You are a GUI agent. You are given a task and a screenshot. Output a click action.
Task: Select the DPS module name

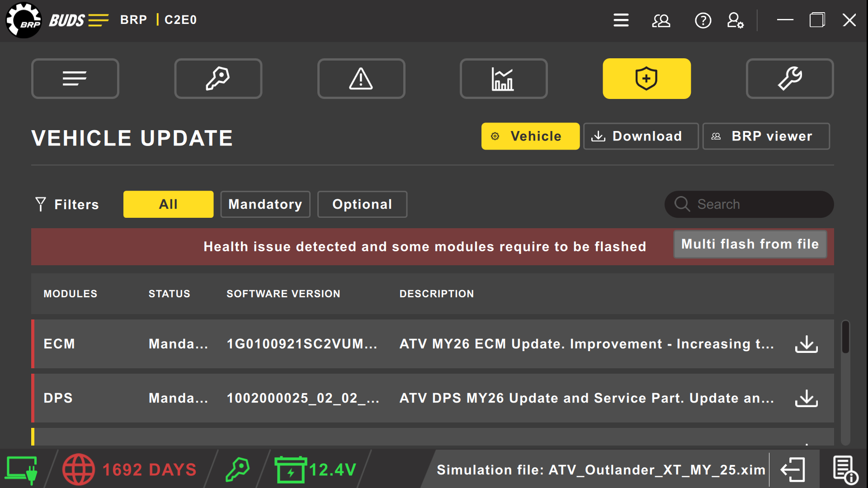(x=58, y=398)
